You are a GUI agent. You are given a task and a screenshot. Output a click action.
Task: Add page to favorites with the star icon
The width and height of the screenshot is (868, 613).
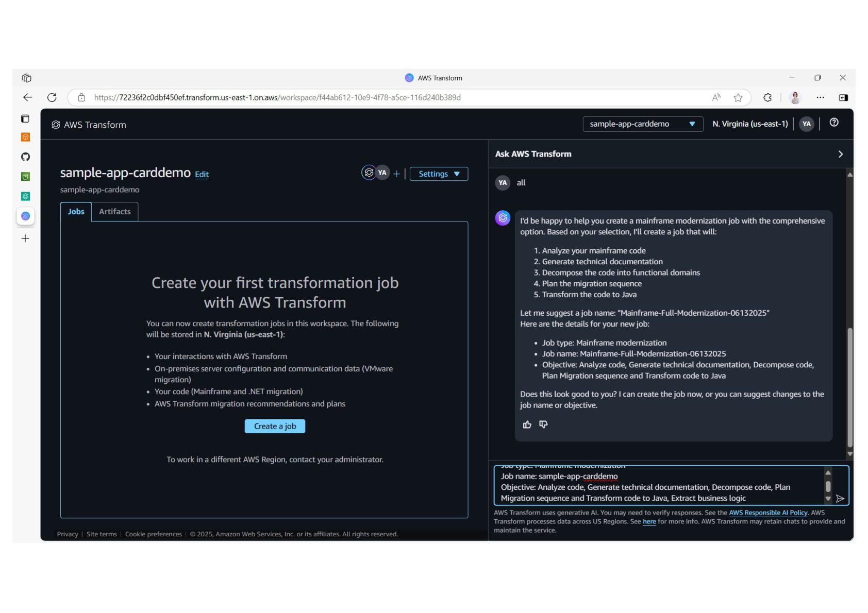tap(738, 97)
